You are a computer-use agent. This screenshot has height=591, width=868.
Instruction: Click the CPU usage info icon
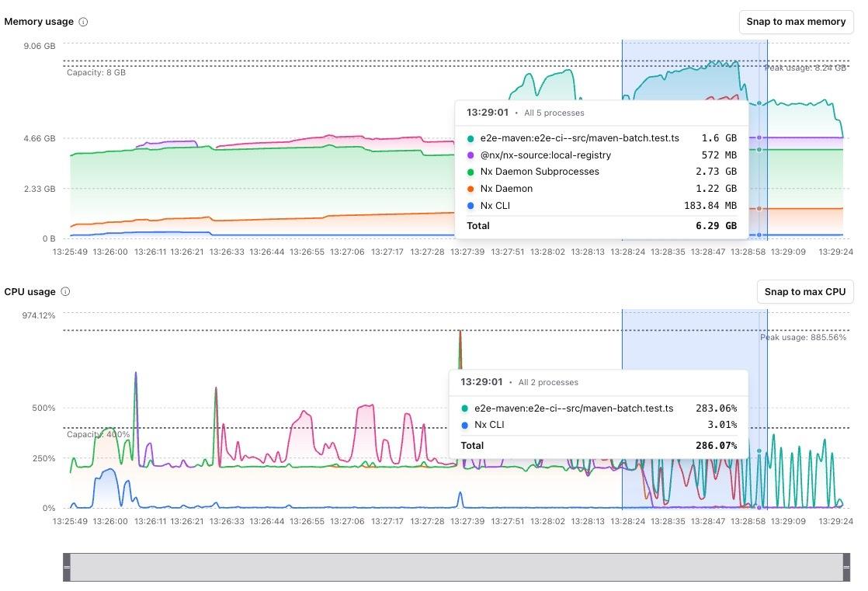(65, 291)
